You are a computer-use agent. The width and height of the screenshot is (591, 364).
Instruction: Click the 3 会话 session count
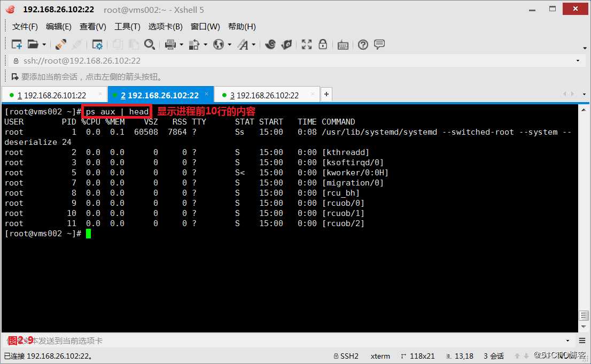click(494, 356)
